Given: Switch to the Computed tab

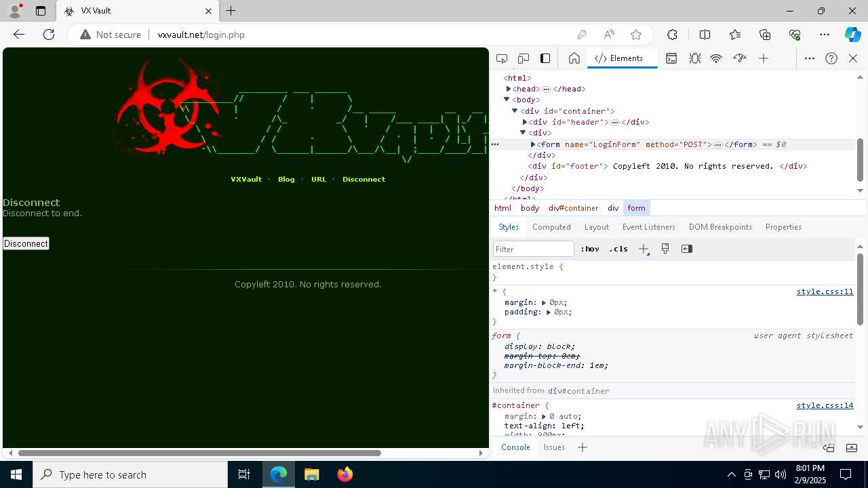Looking at the screenshot, I should [551, 227].
